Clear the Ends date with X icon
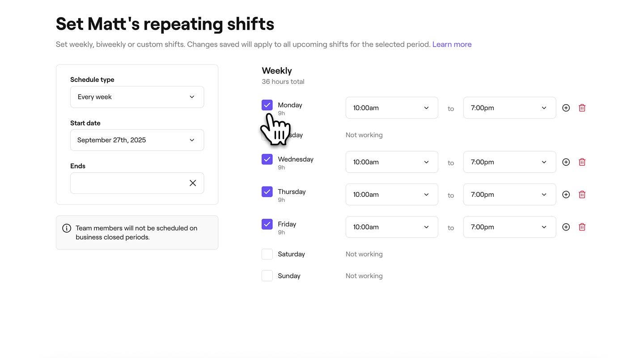The height and width of the screenshot is (358, 644). pos(193,183)
